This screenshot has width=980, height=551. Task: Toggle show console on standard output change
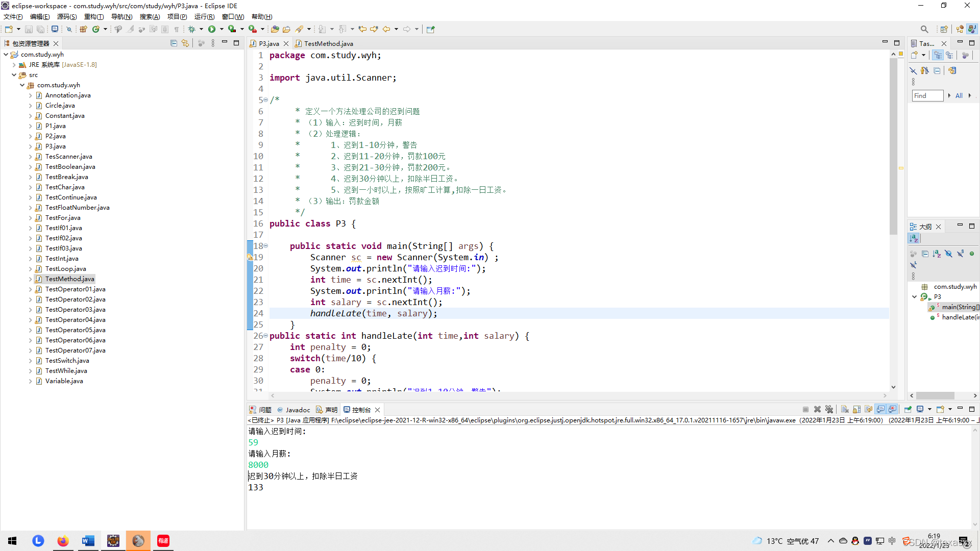tap(880, 410)
